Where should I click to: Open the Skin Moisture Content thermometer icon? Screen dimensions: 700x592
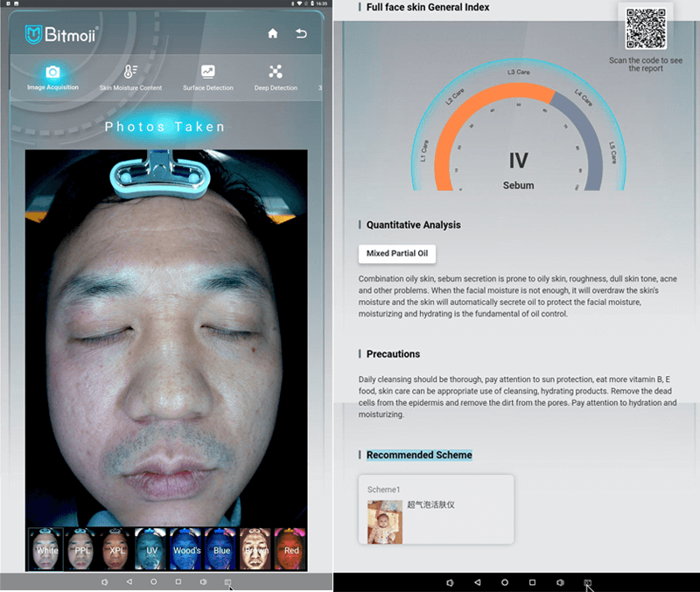(130, 72)
